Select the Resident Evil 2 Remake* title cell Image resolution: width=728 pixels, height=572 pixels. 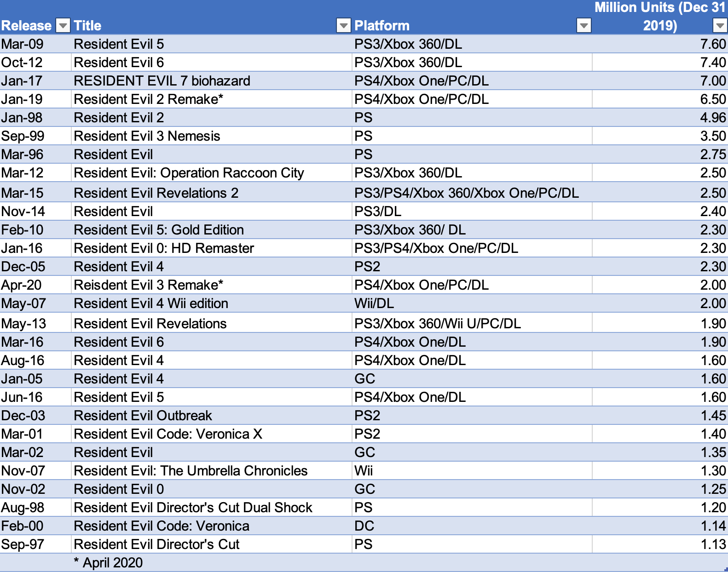point(148,99)
